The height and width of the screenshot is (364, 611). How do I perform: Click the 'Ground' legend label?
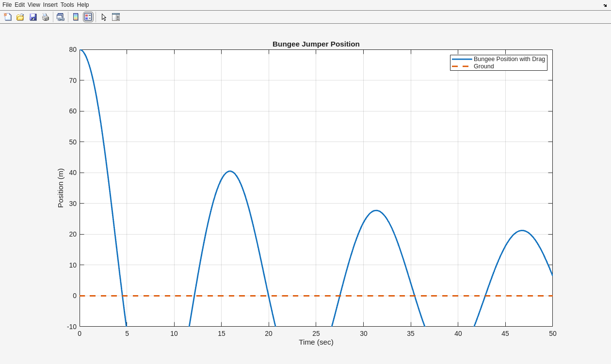pyautogui.click(x=483, y=66)
